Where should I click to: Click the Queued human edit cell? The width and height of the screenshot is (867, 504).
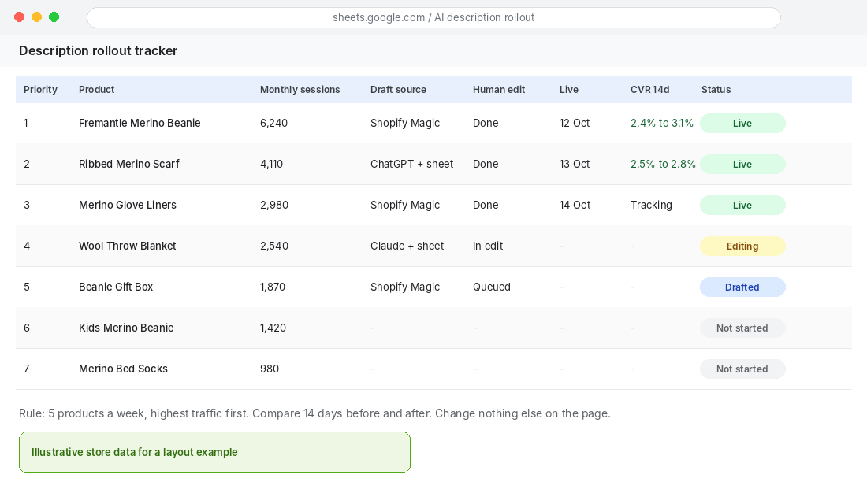[492, 287]
